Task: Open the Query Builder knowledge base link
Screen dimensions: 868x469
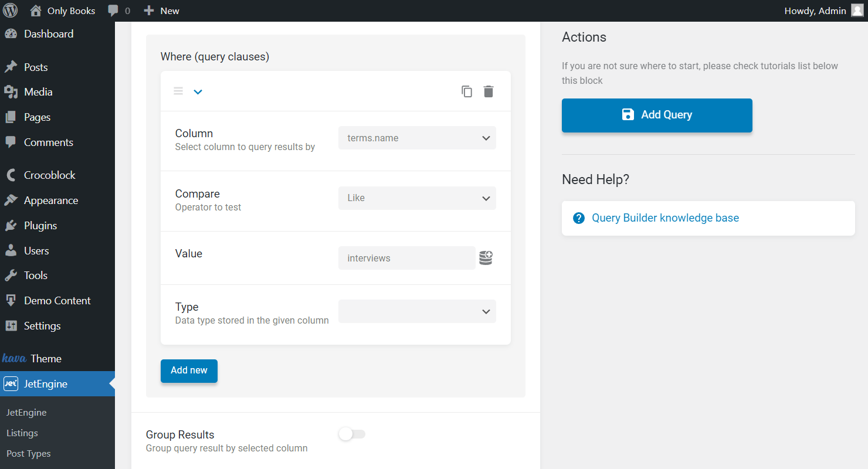Action: coord(665,218)
